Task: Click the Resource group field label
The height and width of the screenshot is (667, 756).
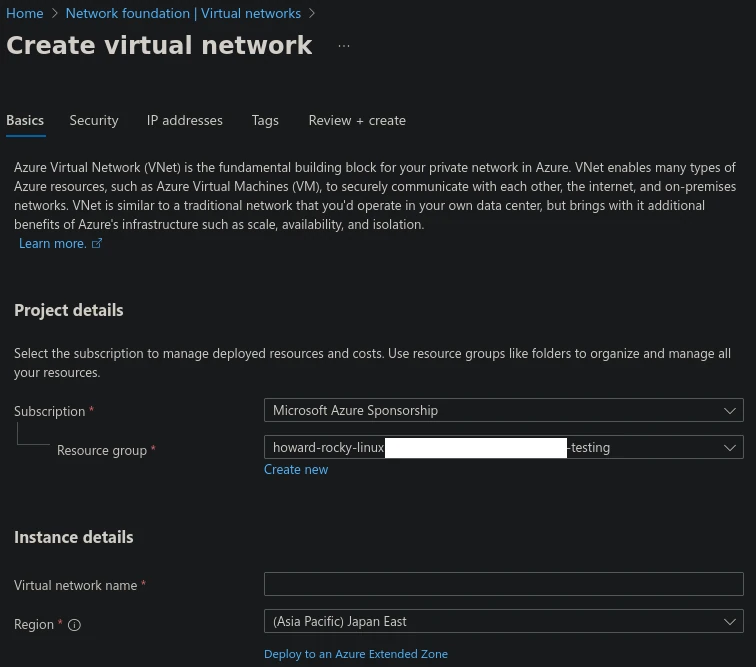Action: (102, 450)
